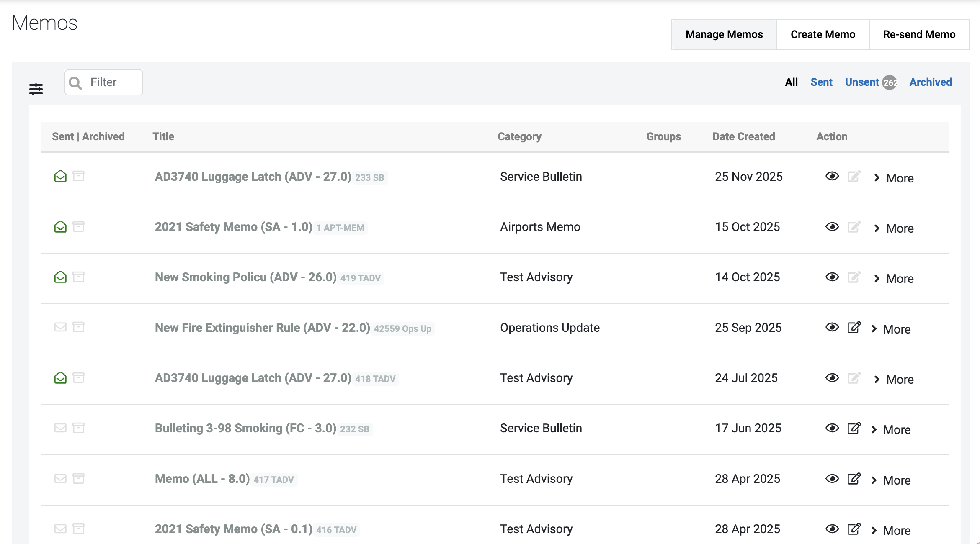Switch to the Unsent filter tab
This screenshot has width=980, height=544.
click(x=862, y=82)
